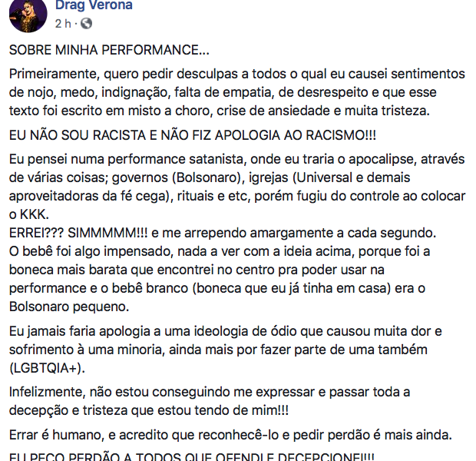Open the '2 h' post timestamp link
Screen dimensions: 476x461
click(x=63, y=23)
